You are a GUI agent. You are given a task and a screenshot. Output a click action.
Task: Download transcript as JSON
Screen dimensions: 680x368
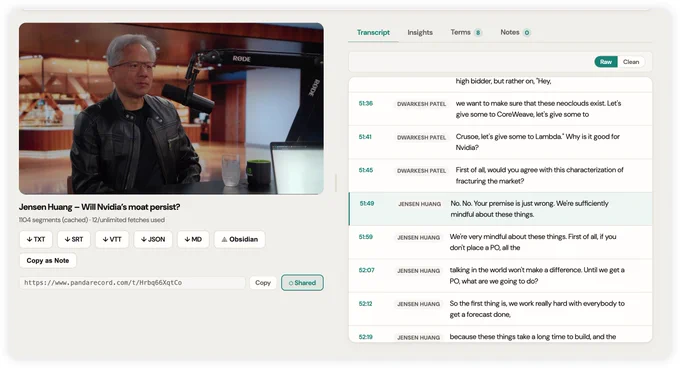pos(153,239)
